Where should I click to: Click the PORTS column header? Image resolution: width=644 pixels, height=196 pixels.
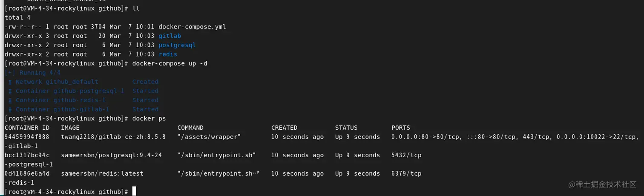(401, 128)
